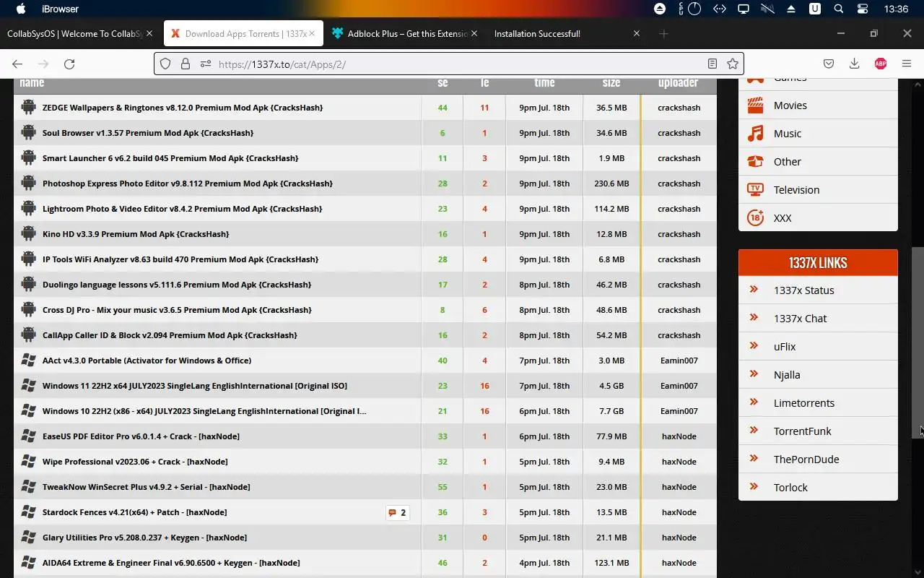Click the Android icon beside ZEDGE Wallpapers

pos(28,107)
